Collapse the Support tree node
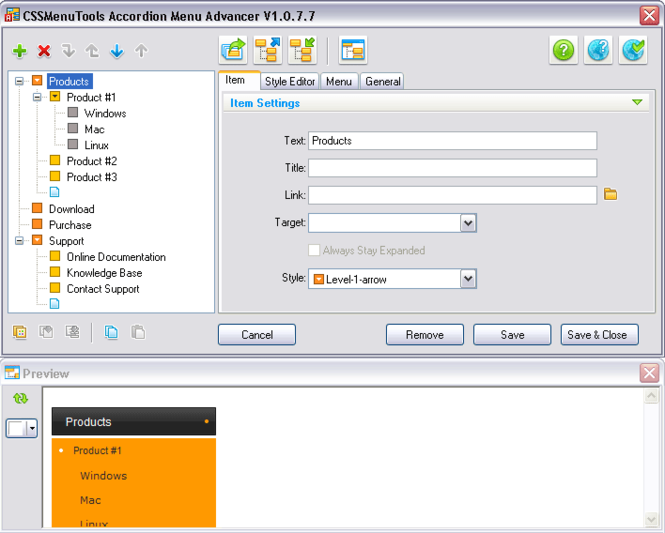This screenshot has height=533, width=665. coord(19,240)
